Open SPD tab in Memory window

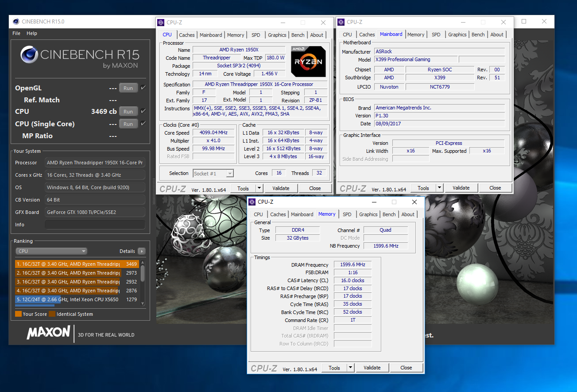(x=347, y=214)
